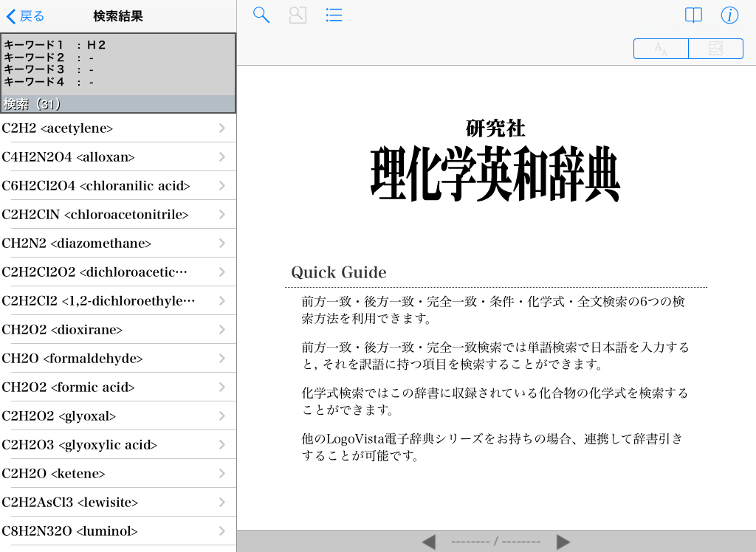Click the keyword summary box

[118, 65]
